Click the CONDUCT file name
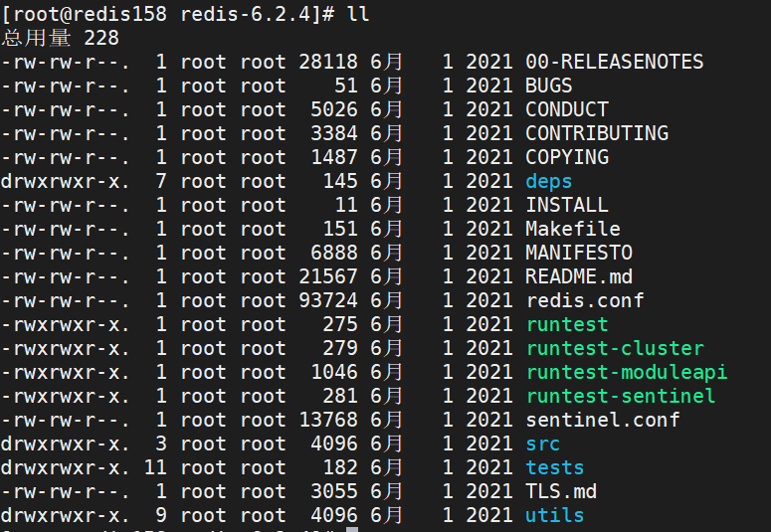This screenshot has width=771, height=532. [566, 109]
